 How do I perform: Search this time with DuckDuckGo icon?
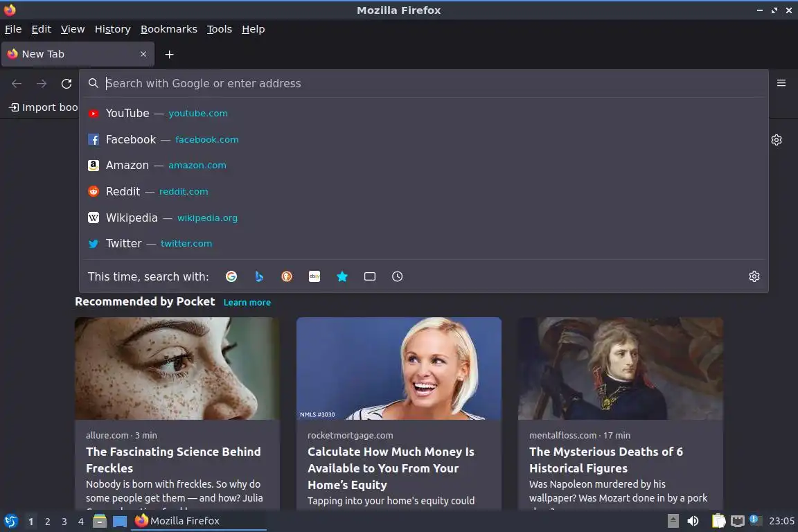click(287, 276)
